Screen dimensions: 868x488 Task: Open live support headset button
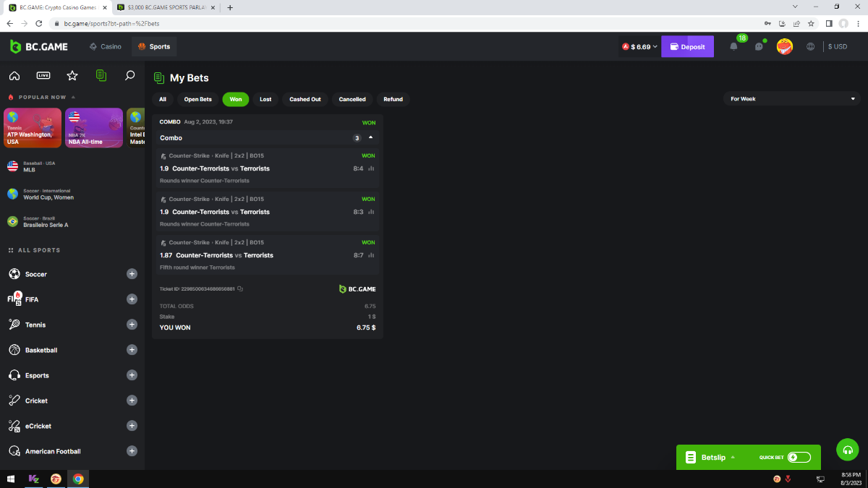(x=847, y=450)
